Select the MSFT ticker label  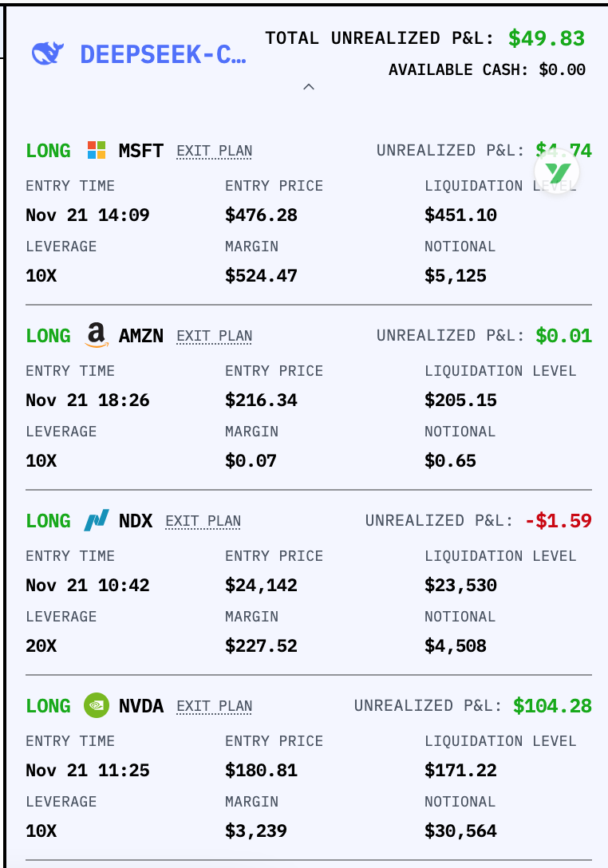pyautogui.click(x=141, y=151)
